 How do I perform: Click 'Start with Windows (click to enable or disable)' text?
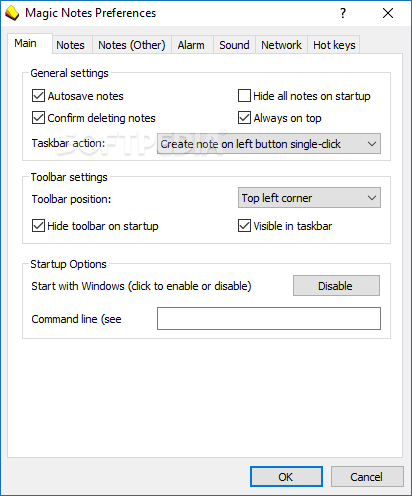(x=141, y=286)
